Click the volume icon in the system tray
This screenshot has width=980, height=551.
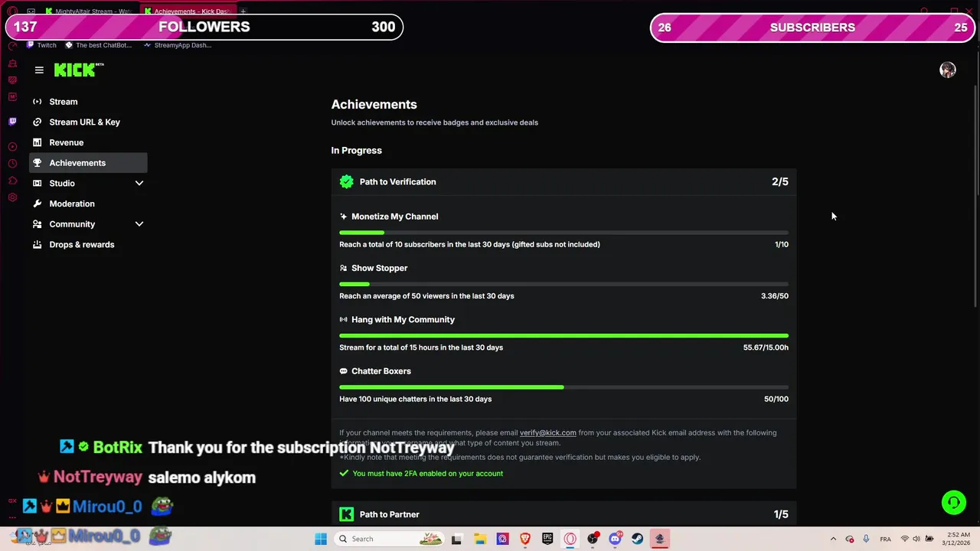point(916,539)
